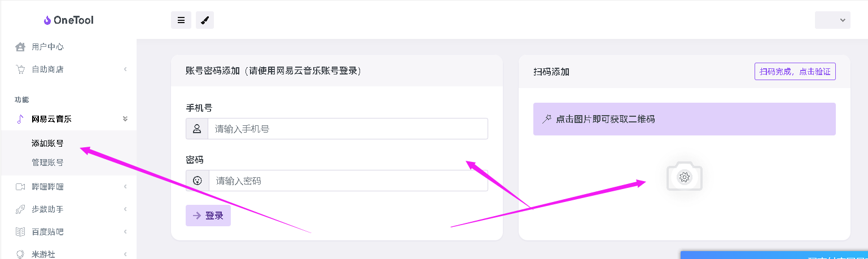Click the 登录 button
The width and height of the screenshot is (868, 259).
click(x=208, y=216)
